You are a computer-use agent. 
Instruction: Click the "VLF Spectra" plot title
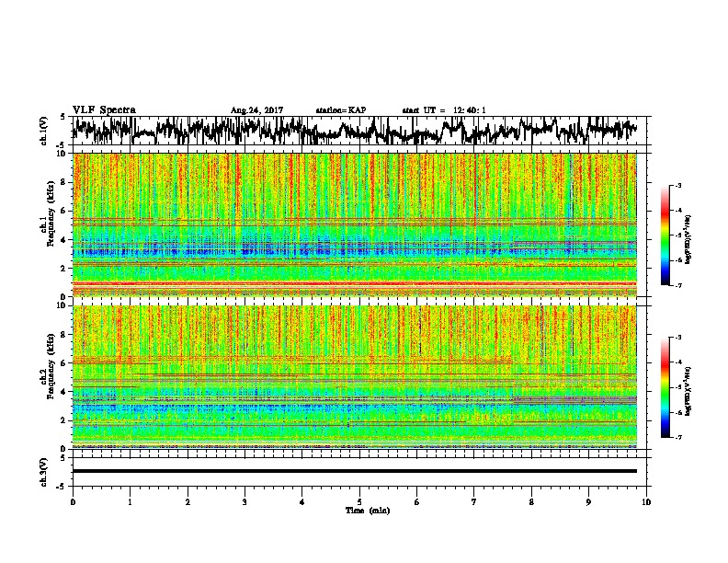[x=104, y=110]
